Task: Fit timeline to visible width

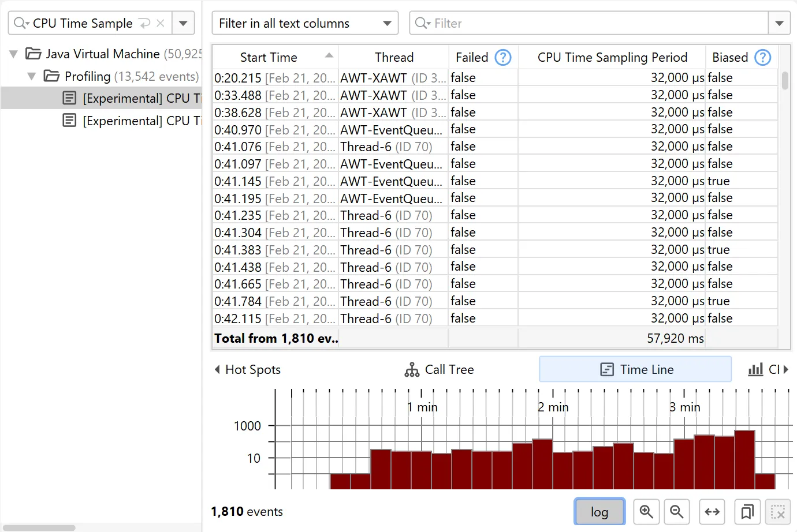Action: (x=712, y=511)
